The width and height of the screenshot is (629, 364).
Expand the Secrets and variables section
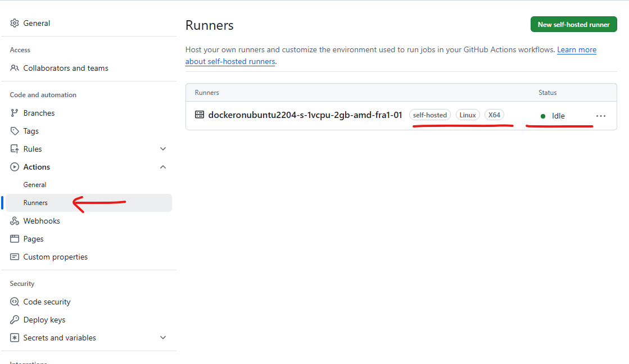pos(163,337)
